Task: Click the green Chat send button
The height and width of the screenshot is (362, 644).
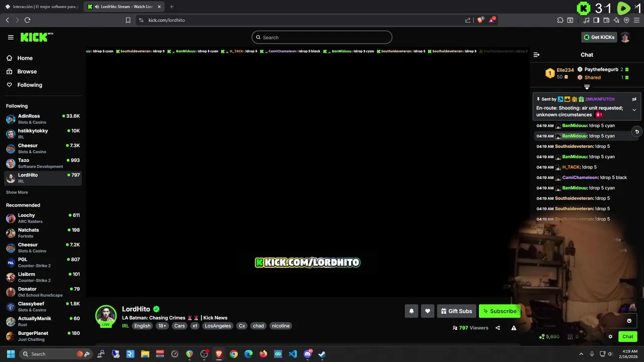Action: click(x=628, y=337)
